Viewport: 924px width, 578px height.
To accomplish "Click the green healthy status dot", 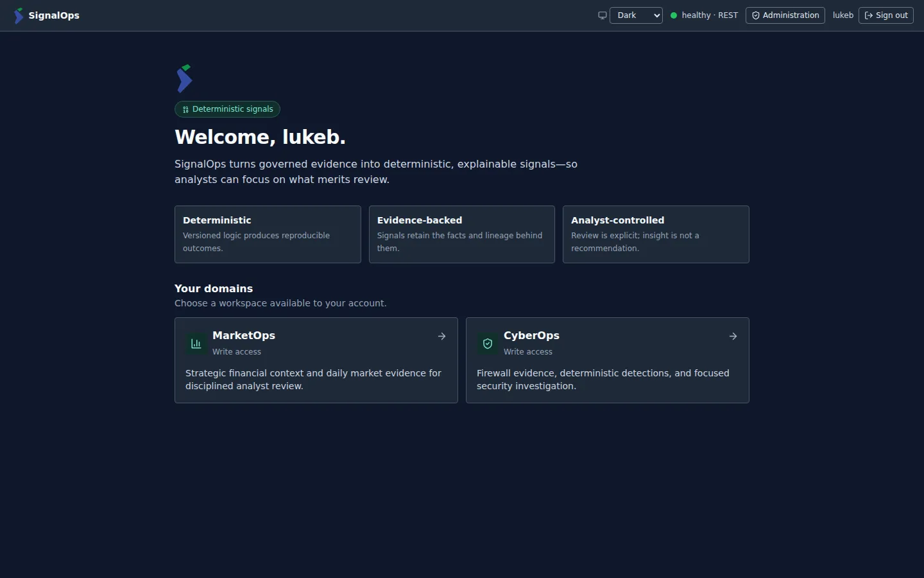I will point(674,15).
